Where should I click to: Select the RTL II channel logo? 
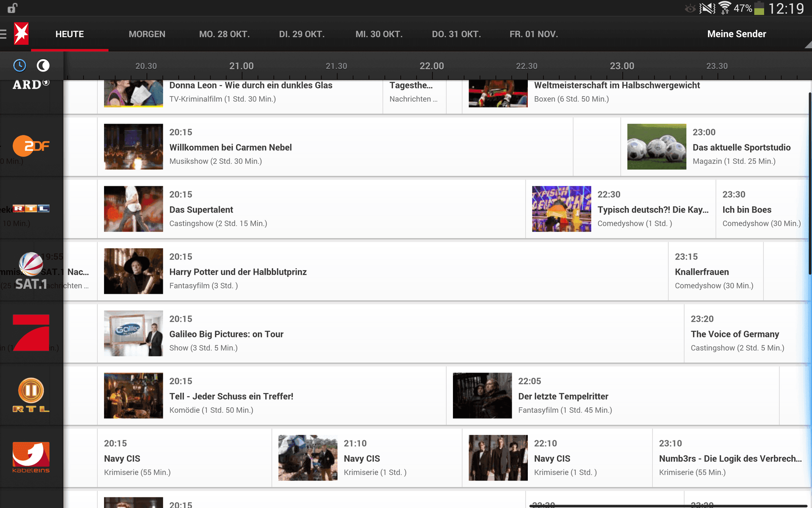coord(31,395)
